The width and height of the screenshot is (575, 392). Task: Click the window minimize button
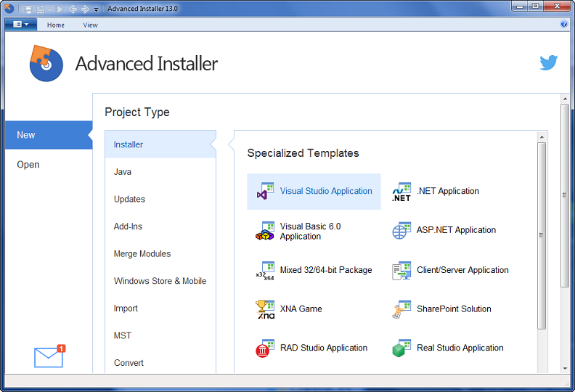click(520, 6)
